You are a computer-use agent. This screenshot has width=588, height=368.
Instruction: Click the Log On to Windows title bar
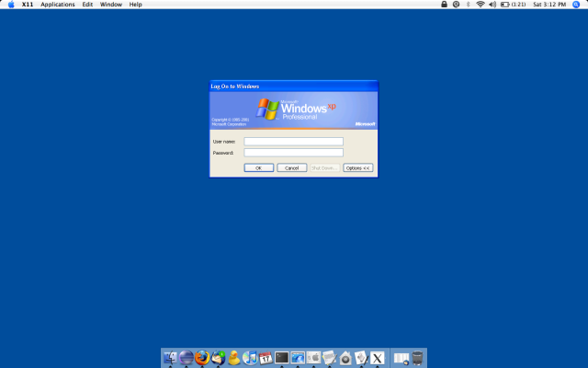click(x=294, y=86)
